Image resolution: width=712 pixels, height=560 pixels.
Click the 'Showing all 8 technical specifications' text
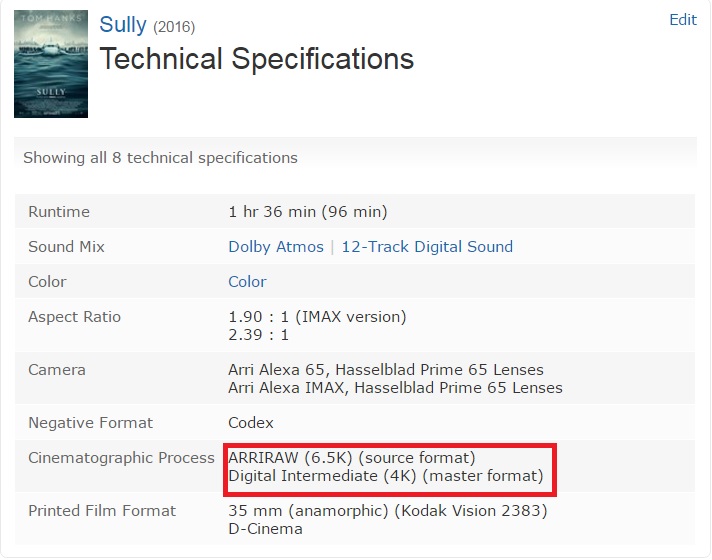pyautogui.click(x=160, y=158)
